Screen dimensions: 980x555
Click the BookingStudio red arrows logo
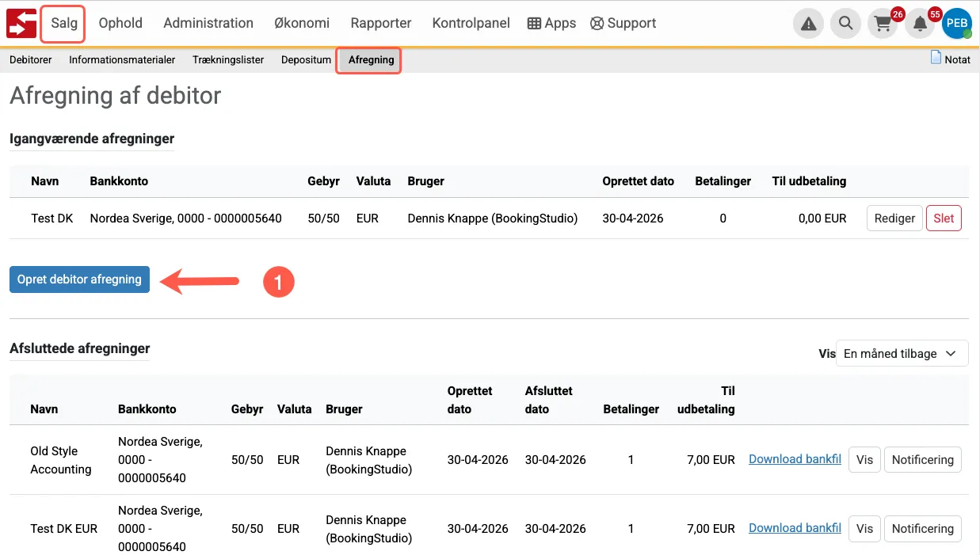21,23
